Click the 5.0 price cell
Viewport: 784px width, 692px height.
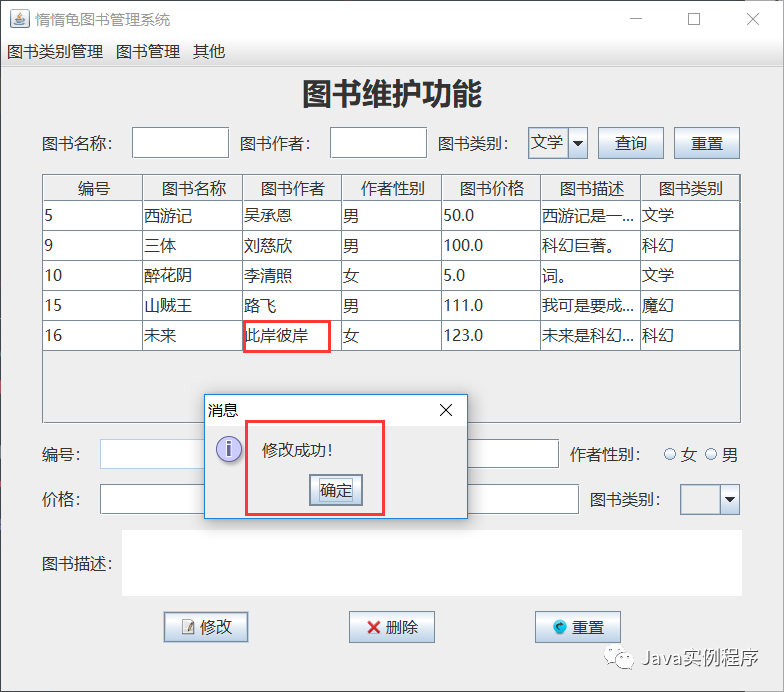[491, 276]
